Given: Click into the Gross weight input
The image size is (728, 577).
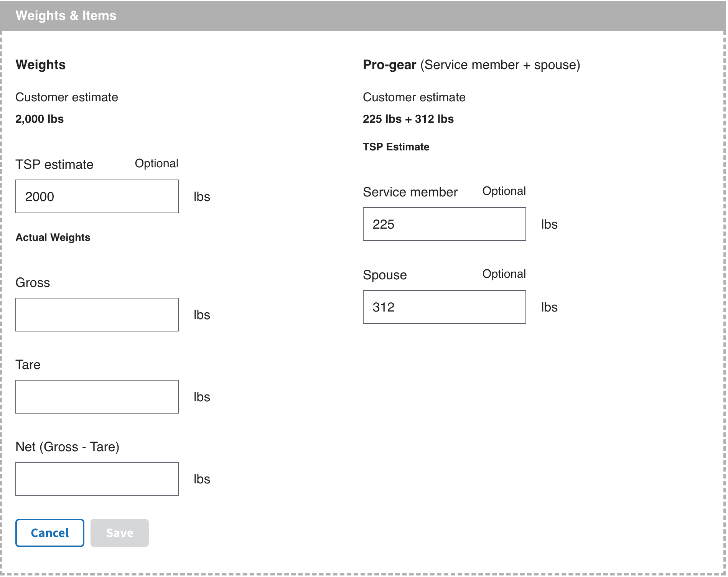Looking at the screenshot, I should tap(97, 315).
